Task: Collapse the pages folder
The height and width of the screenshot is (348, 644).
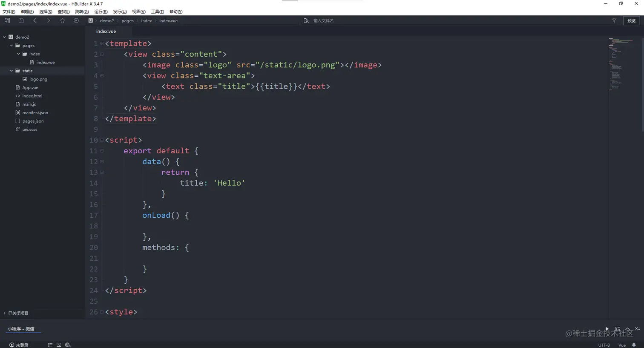Action: [x=11, y=46]
